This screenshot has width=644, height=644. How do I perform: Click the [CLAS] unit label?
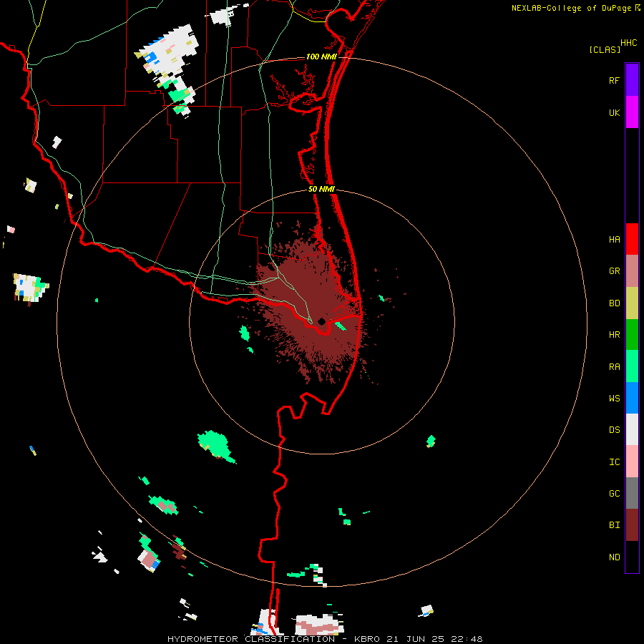pos(605,49)
